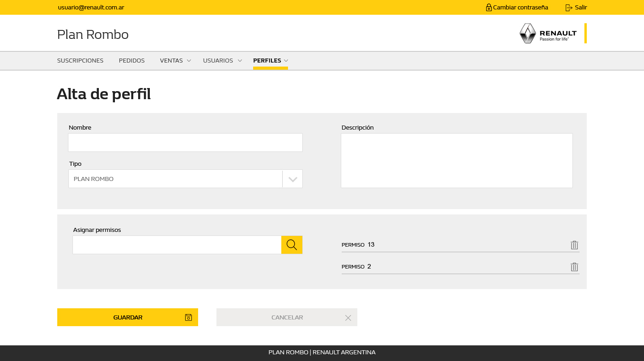This screenshot has width=644, height=361.
Task: Delete Permiso 2 with its trash icon
Action: (574, 267)
